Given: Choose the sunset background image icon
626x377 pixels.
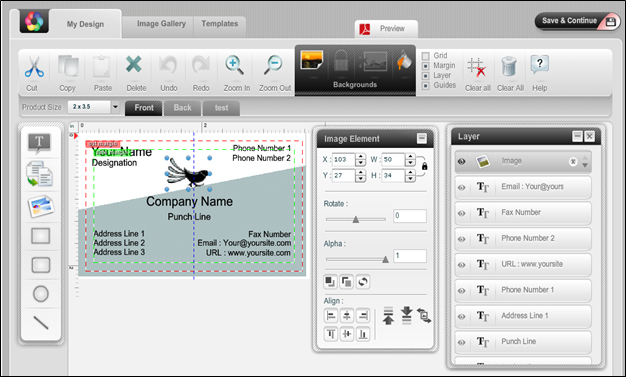Looking at the screenshot, I should [x=311, y=60].
